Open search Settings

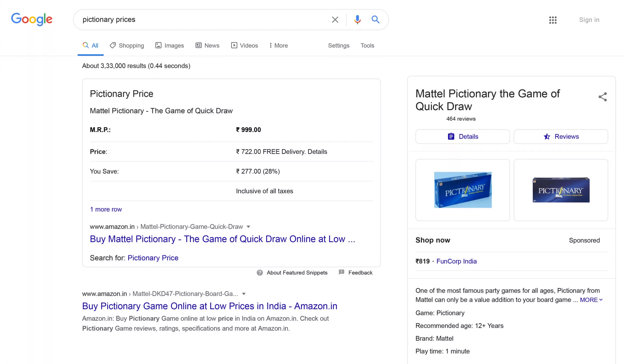339,46
